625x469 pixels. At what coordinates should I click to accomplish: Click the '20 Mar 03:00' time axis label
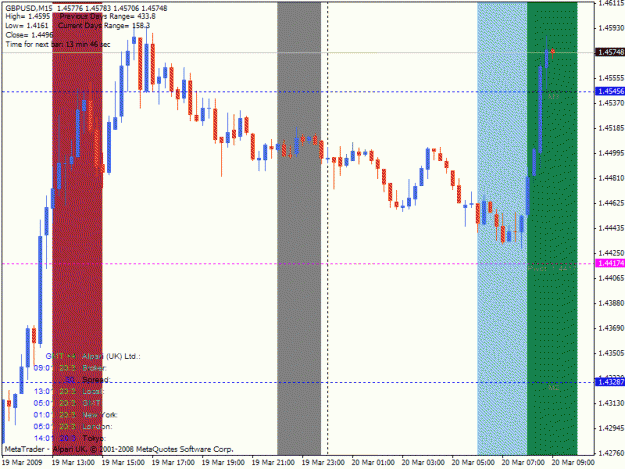[x=423, y=463]
